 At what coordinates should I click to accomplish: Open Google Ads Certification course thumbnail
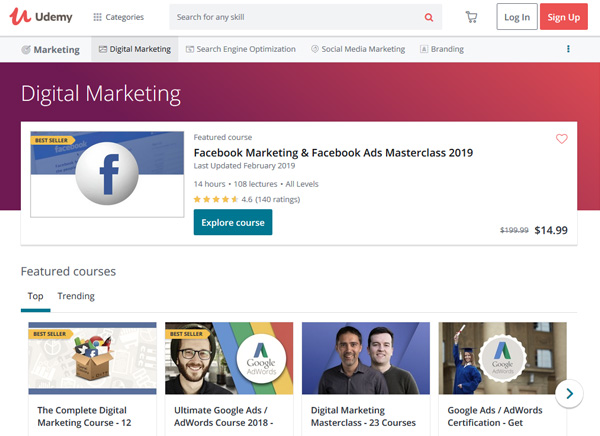pos(502,358)
